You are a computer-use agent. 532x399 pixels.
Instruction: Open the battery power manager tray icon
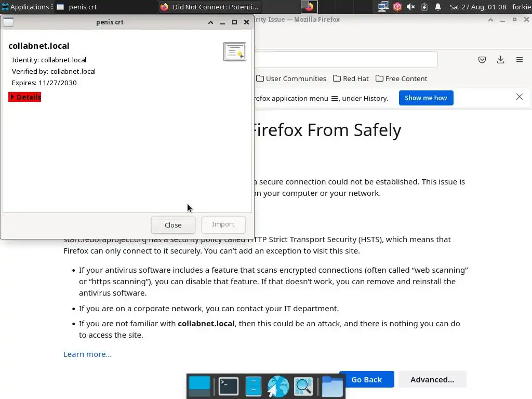point(424,7)
